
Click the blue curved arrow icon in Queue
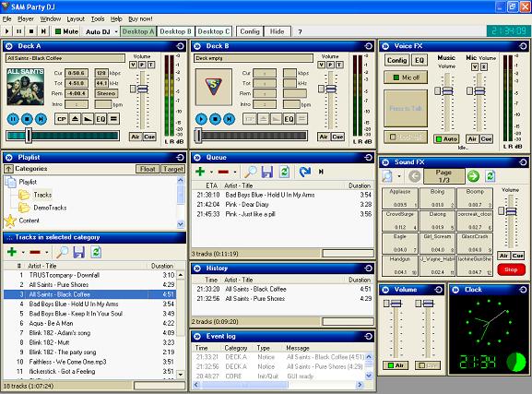(x=305, y=172)
